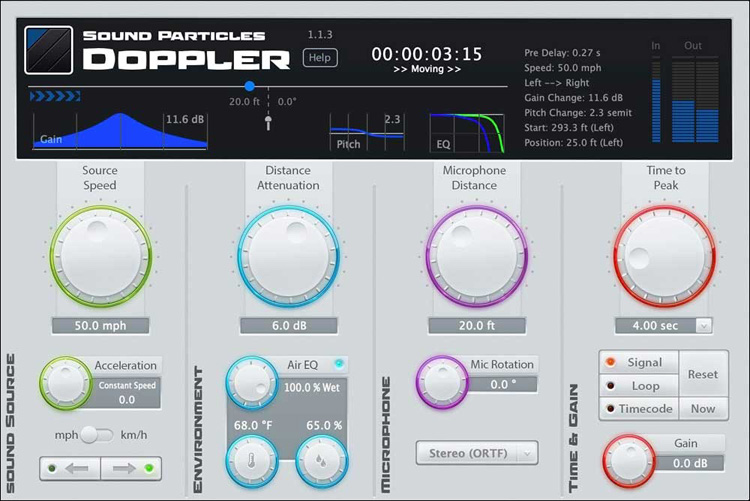Click the Position: 25.0 ft (Left) readout
The width and height of the screenshot is (750, 501).
click(x=574, y=143)
